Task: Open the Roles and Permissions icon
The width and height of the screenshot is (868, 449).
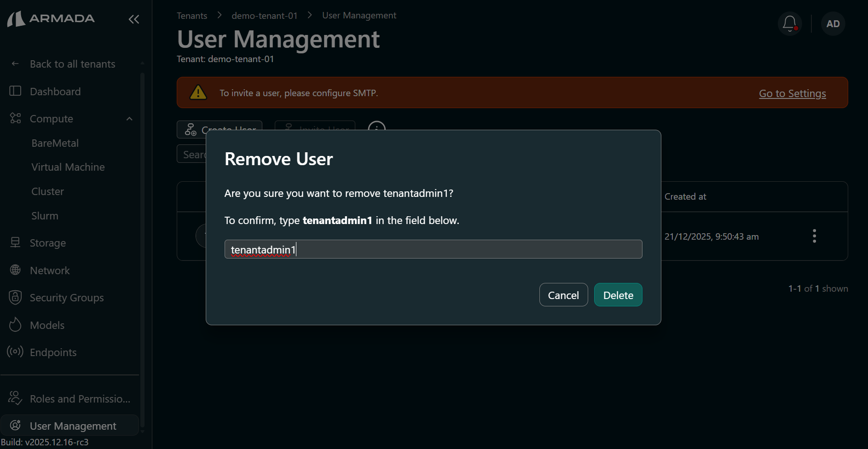Action: pyautogui.click(x=15, y=398)
